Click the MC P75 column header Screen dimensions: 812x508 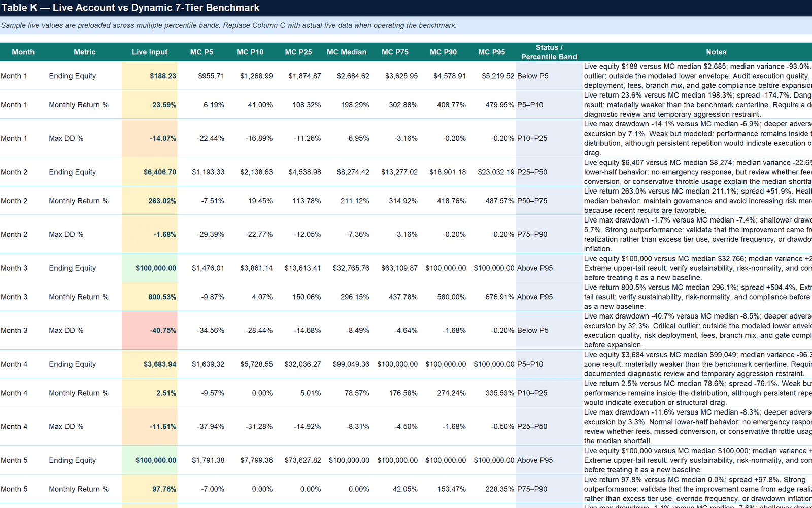[395, 52]
